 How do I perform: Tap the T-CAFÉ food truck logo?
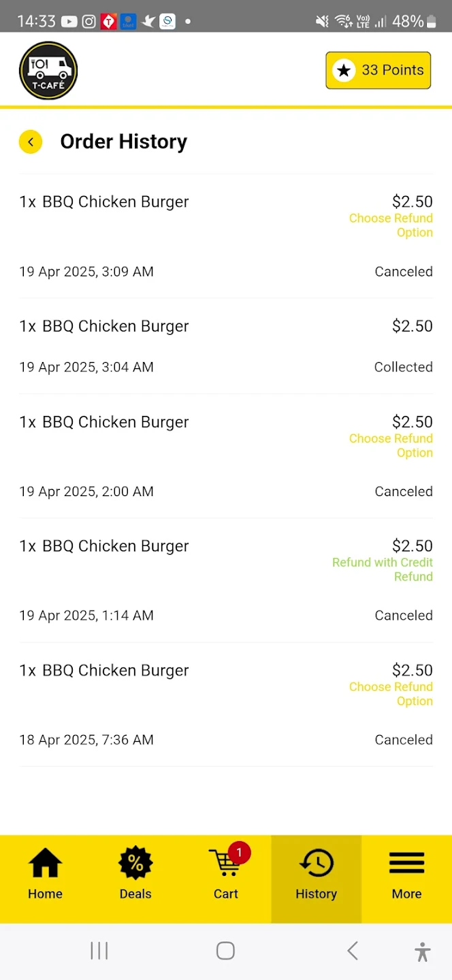coord(48,70)
